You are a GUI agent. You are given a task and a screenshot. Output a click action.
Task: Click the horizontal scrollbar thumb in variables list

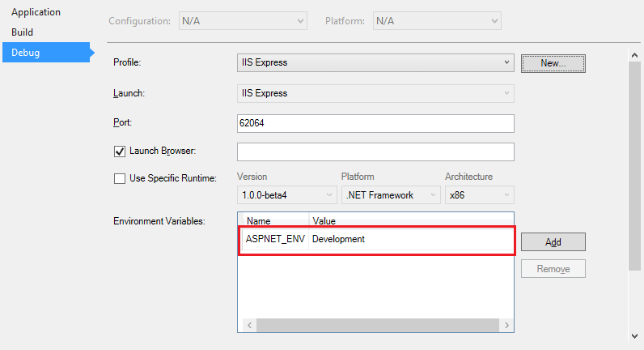tap(378, 326)
